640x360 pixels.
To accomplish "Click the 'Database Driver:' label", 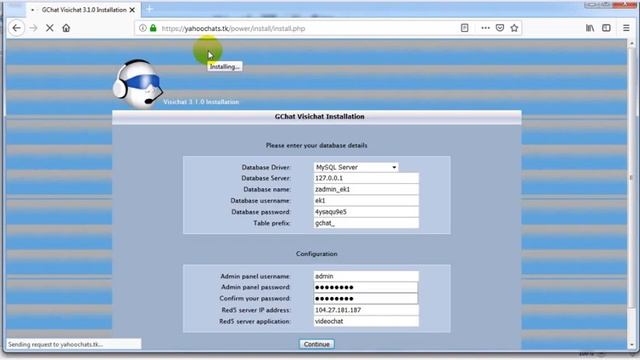I will tap(266, 167).
